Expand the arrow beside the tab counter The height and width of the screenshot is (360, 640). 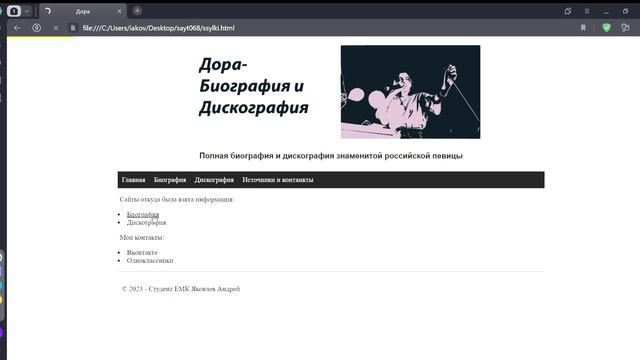coord(27,11)
